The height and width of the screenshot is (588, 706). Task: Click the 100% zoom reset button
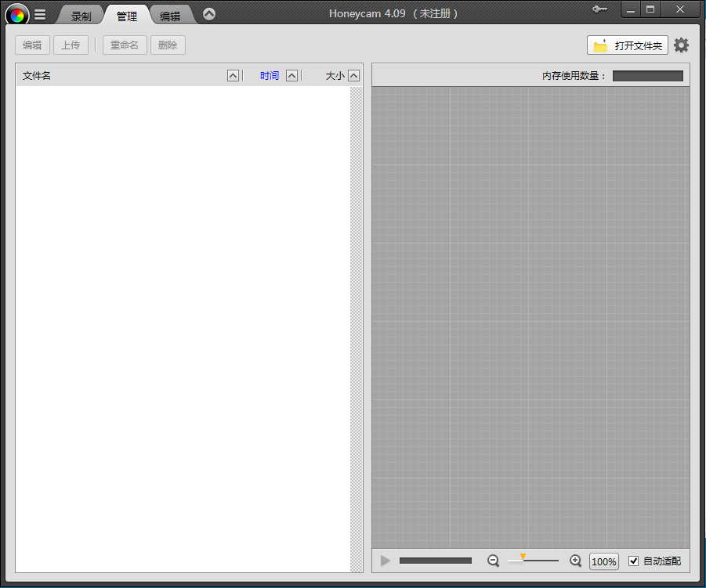[x=603, y=561]
